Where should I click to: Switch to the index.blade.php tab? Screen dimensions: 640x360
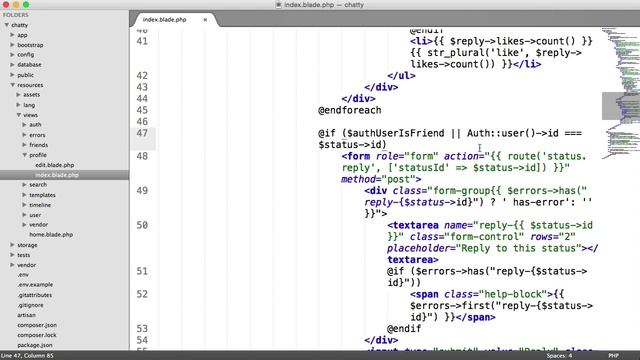(164, 20)
